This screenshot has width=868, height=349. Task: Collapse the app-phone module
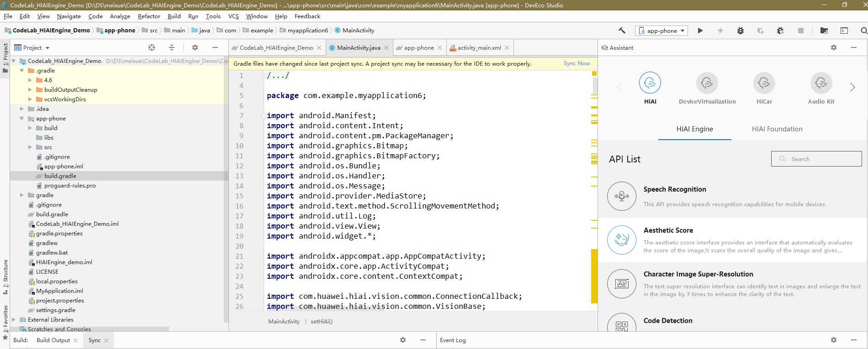pyautogui.click(x=22, y=119)
